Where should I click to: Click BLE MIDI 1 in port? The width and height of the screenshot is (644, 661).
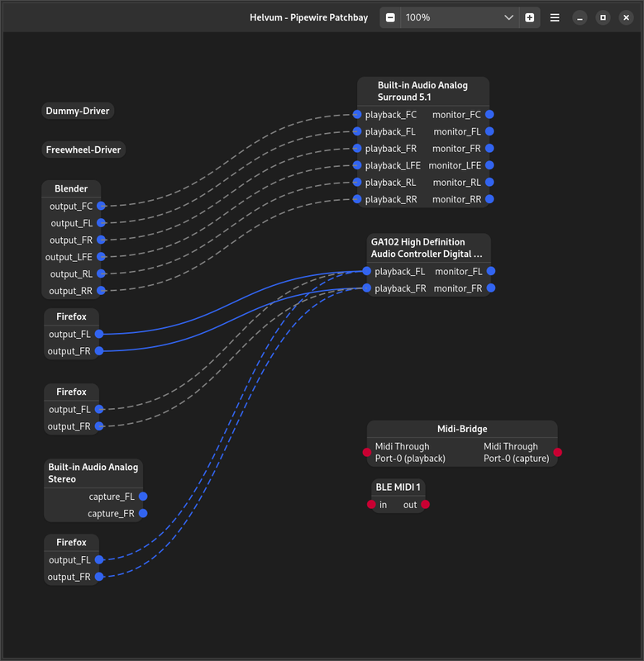click(x=371, y=504)
